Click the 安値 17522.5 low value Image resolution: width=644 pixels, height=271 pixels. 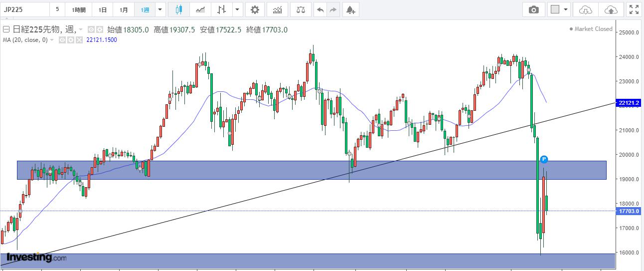[x=221, y=30]
